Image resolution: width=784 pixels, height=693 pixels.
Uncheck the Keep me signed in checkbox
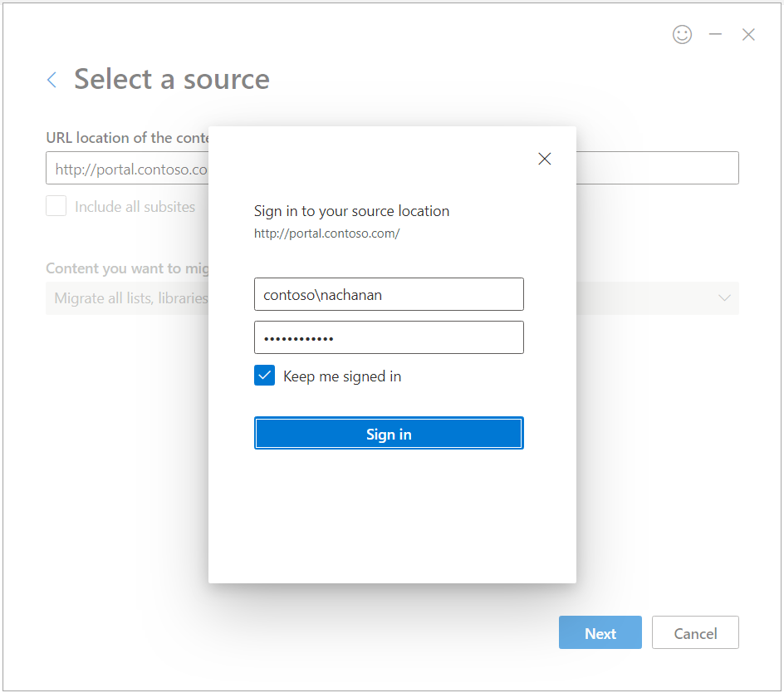coord(264,376)
